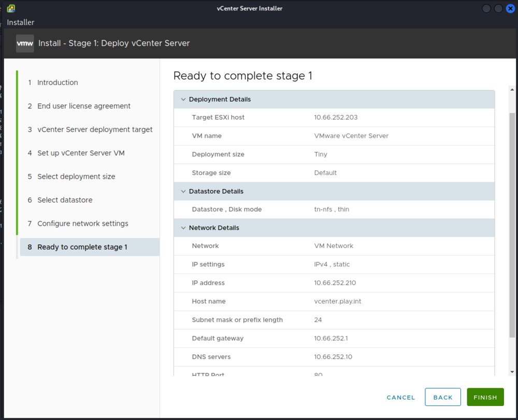Close the vCenter Server Installer window
The width and height of the screenshot is (518, 420).
[510, 8]
